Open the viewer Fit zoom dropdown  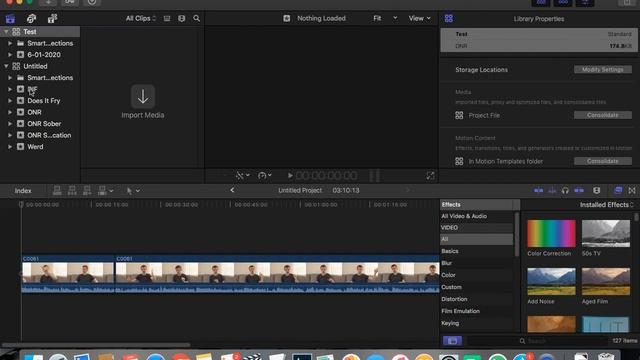[384, 18]
